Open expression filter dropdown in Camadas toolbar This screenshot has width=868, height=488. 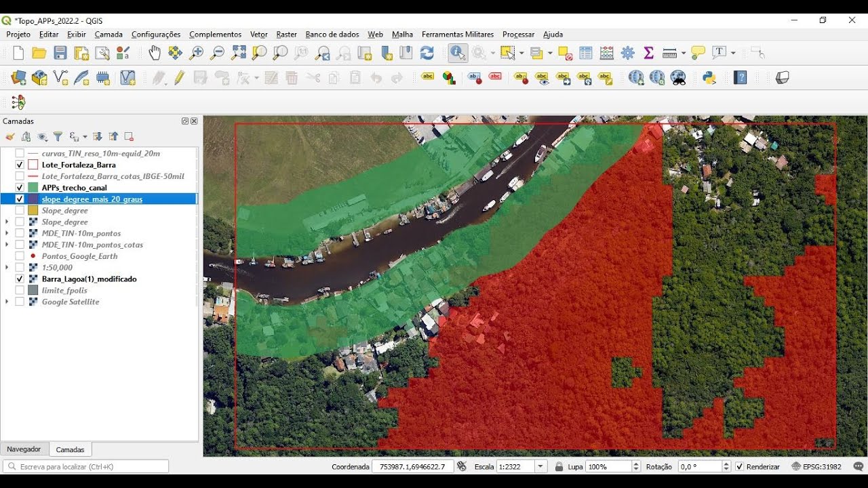pos(85,137)
